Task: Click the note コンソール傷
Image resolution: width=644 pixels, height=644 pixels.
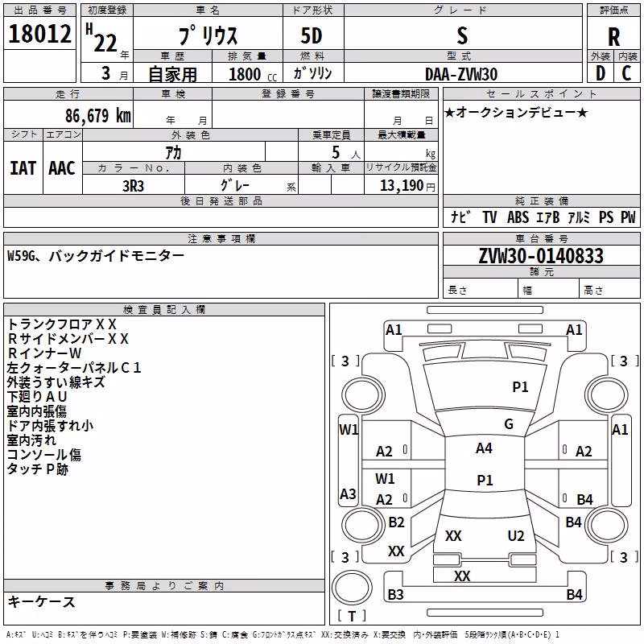Action: pos(44,455)
